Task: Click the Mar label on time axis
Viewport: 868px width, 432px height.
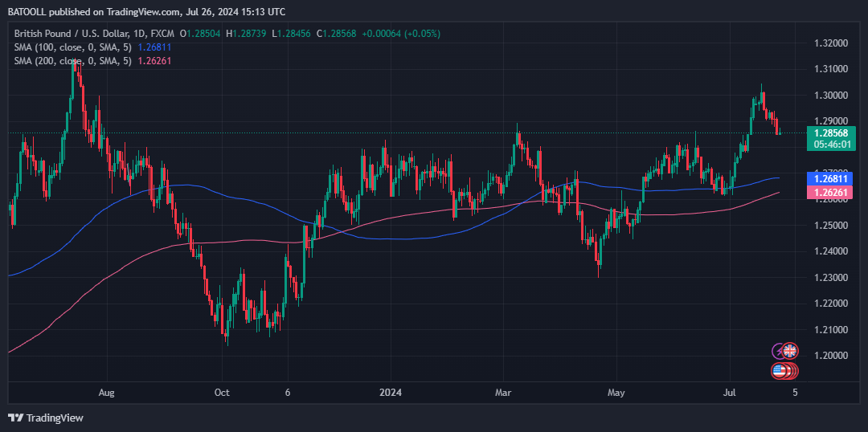Action: point(503,393)
